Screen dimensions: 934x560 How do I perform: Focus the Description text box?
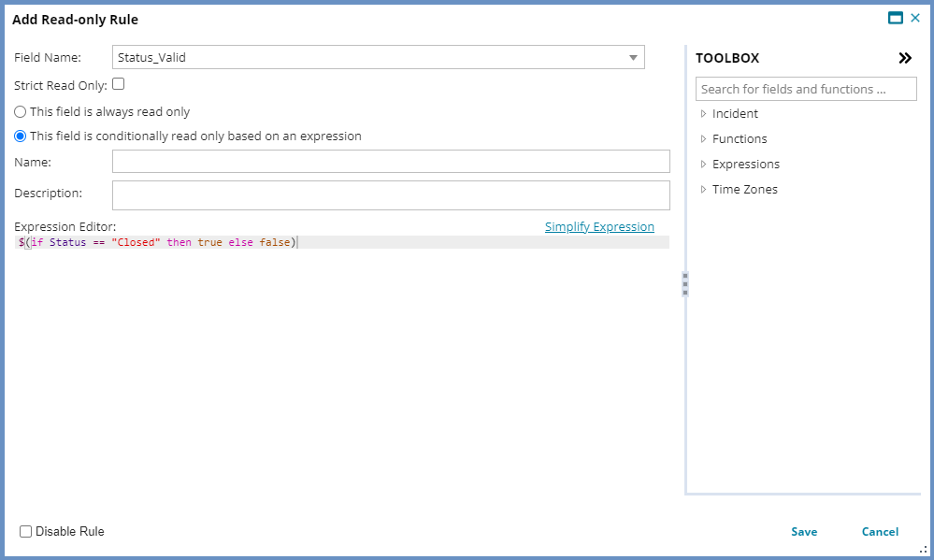(x=391, y=195)
